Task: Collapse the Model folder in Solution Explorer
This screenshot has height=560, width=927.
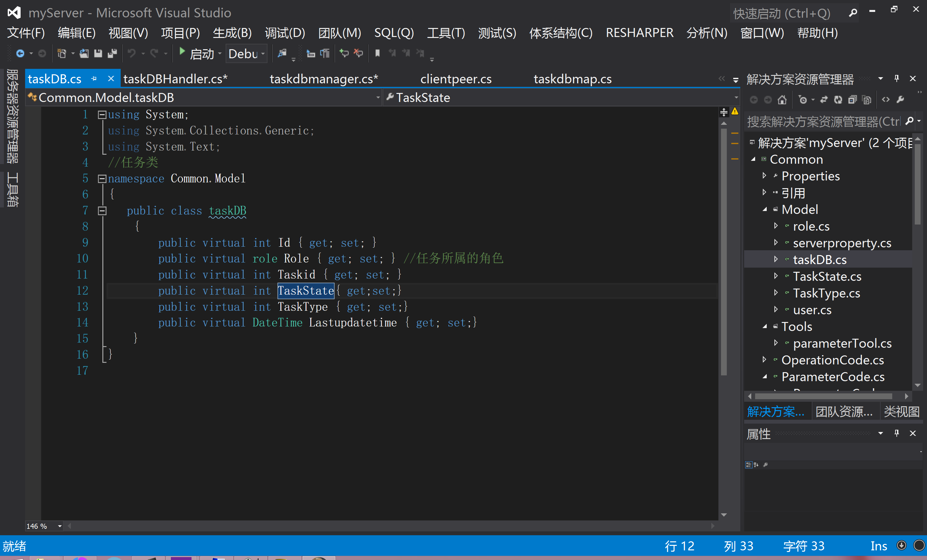Action: 765,210
